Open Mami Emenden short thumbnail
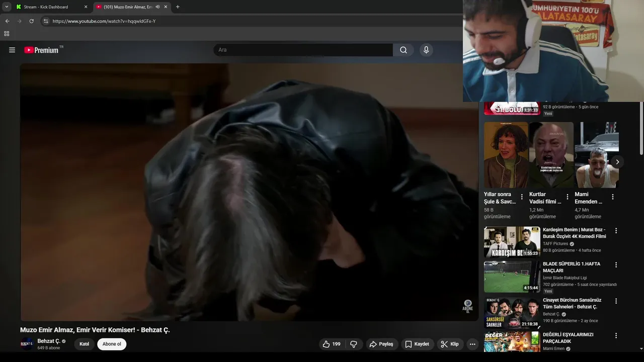 597,155
